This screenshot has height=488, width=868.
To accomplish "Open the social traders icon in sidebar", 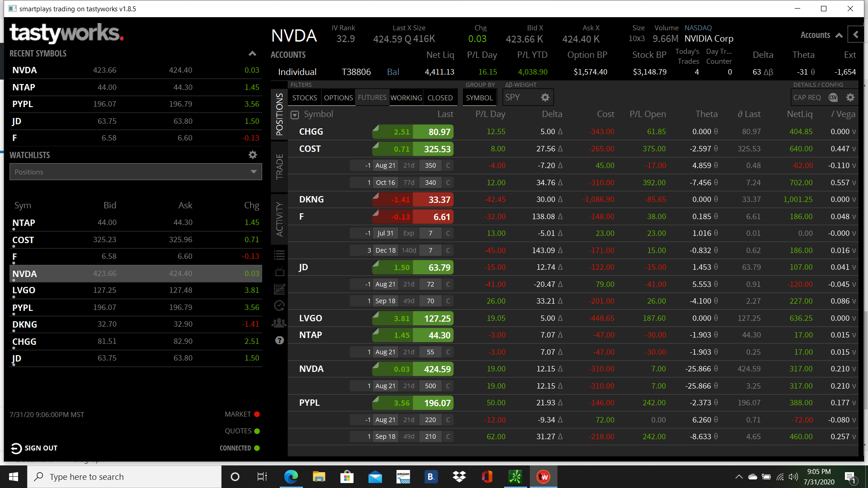I will coord(279,322).
